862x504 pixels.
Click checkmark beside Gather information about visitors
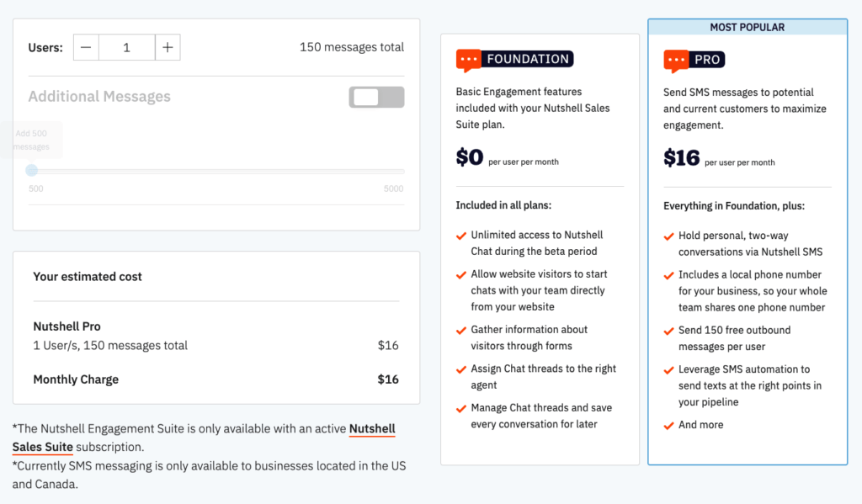461,330
